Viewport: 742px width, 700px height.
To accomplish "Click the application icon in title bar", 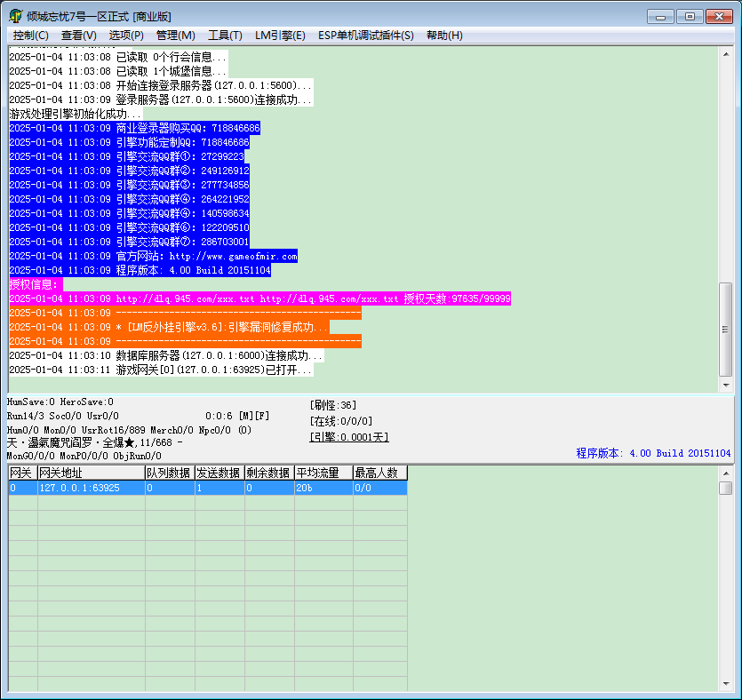I will (16, 16).
